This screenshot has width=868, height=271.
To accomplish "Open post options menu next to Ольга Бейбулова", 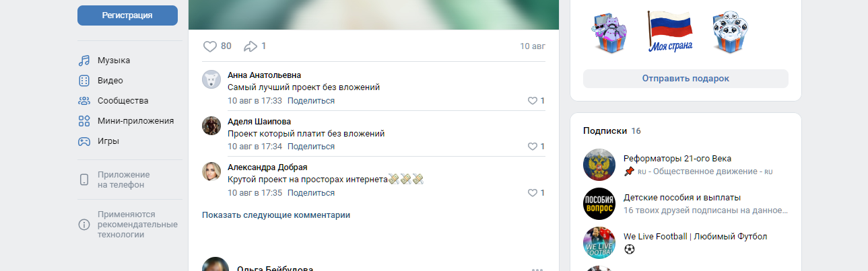I will [x=537, y=269].
